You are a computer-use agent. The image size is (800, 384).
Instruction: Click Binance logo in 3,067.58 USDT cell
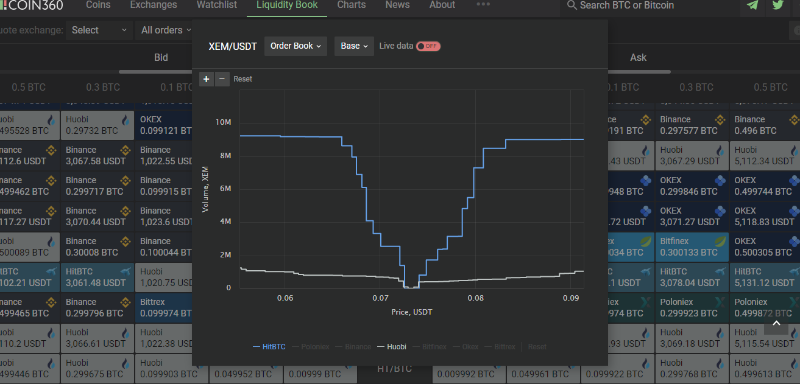click(x=126, y=150)
